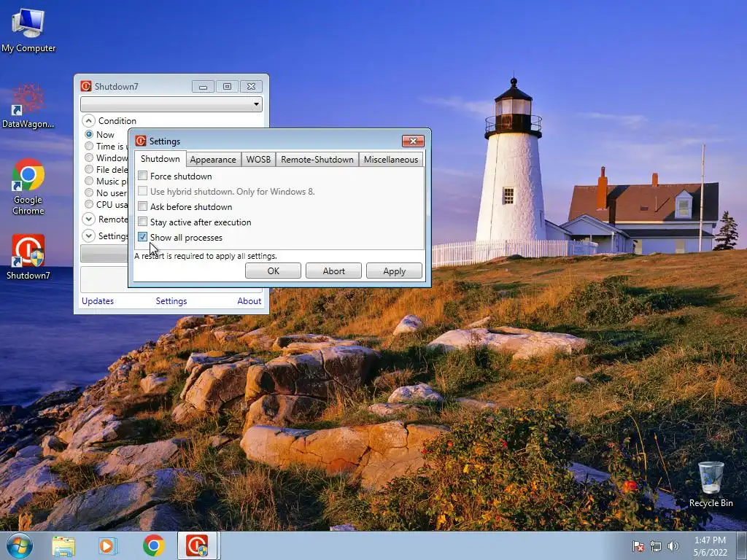Viewport: 747px width, 560px height.
Task: Open My Computer desktop icon
Action: point(28,30)
